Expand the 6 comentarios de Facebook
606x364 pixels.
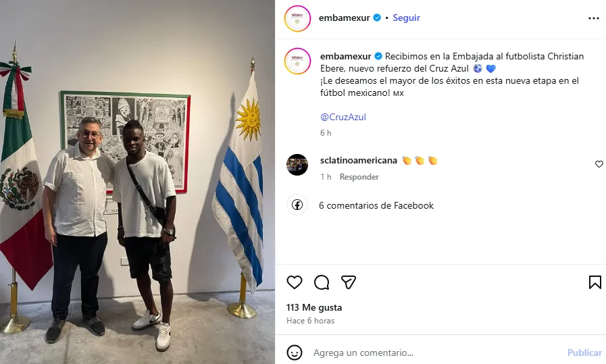pos(376,205)
